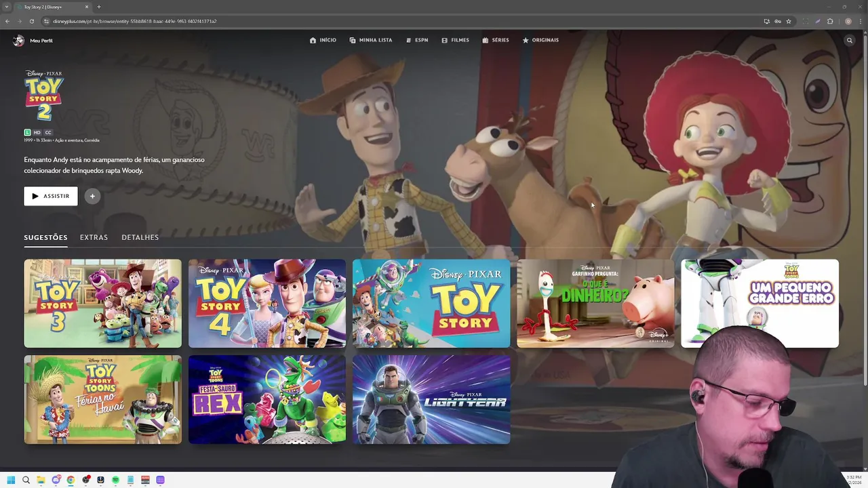This screenshot has width=868, height=488.
Task: Bookmark this page with the star icon
Action: [x=789, y=21]
